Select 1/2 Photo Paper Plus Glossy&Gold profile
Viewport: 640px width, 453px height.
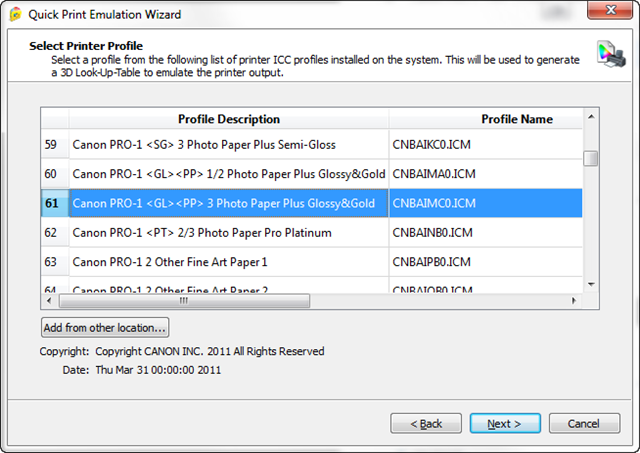[x=229, y=174]
